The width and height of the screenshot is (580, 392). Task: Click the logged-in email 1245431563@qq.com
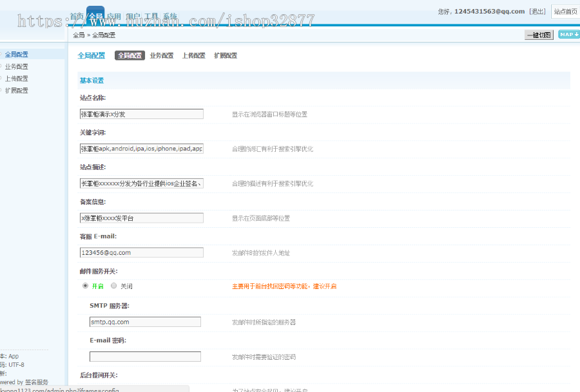489,12
